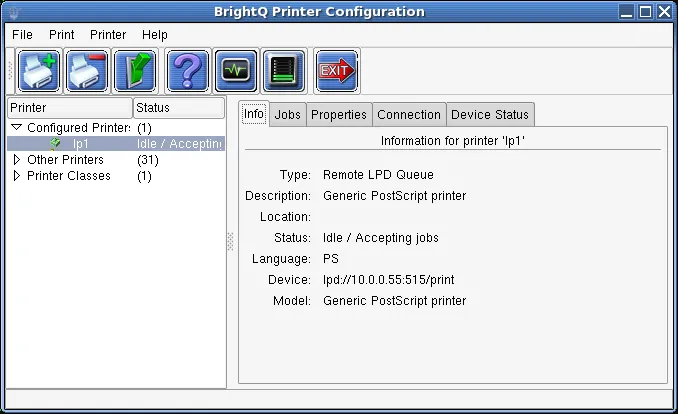Click the '(31)' count next to Other Printers
Viewport: 678px width, 414px height.
pyautogui.click(x=148, y=160)
